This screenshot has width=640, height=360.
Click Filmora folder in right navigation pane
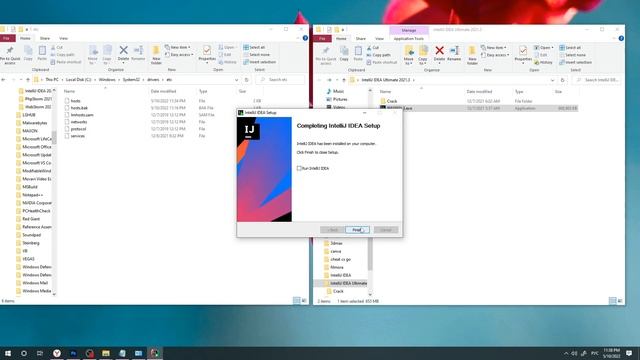(337, 267)
